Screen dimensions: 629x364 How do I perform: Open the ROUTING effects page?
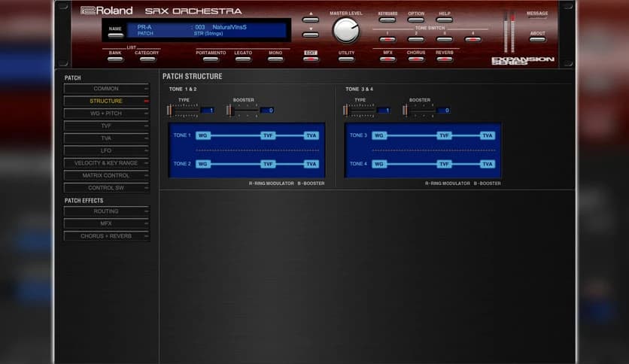point(106,211)
